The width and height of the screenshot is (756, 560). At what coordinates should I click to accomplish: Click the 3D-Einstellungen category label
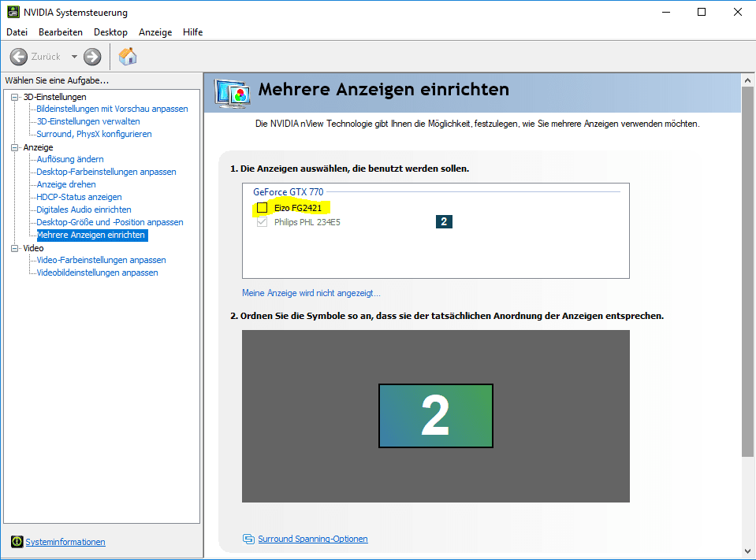[x=55, y=97]
